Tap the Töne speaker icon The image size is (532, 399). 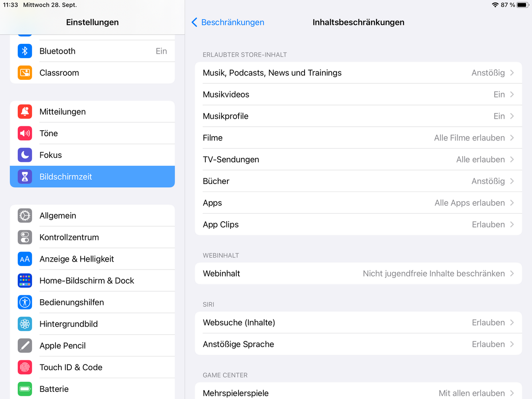pos(25,133)
